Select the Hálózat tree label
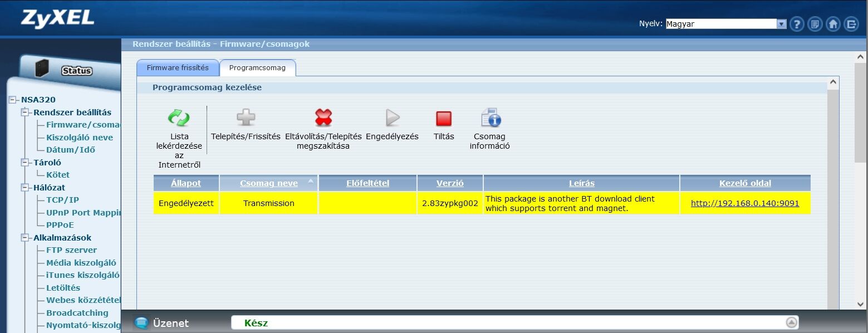Image resolution: width=868 pixels, height=333 pixels. click(49, 188)
